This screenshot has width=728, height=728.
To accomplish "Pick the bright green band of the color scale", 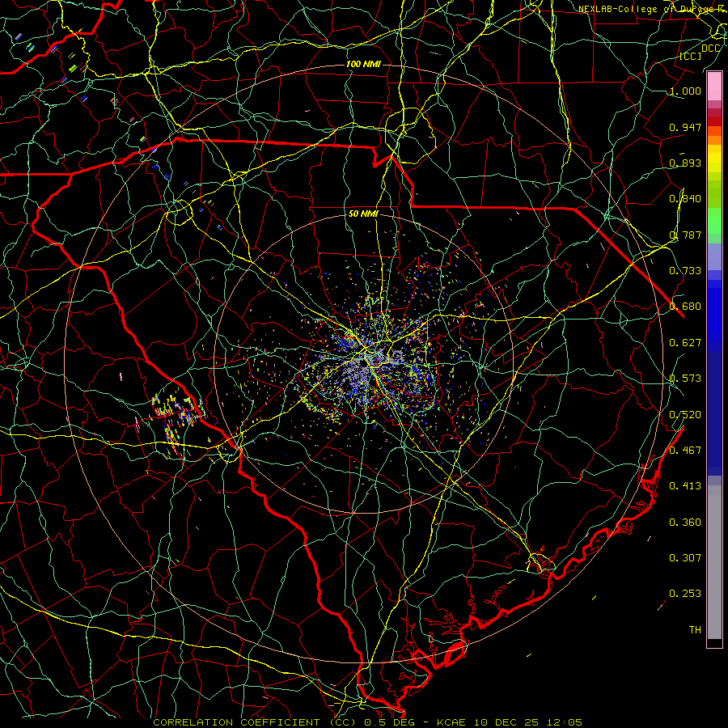I will click(x=714, y=221).
